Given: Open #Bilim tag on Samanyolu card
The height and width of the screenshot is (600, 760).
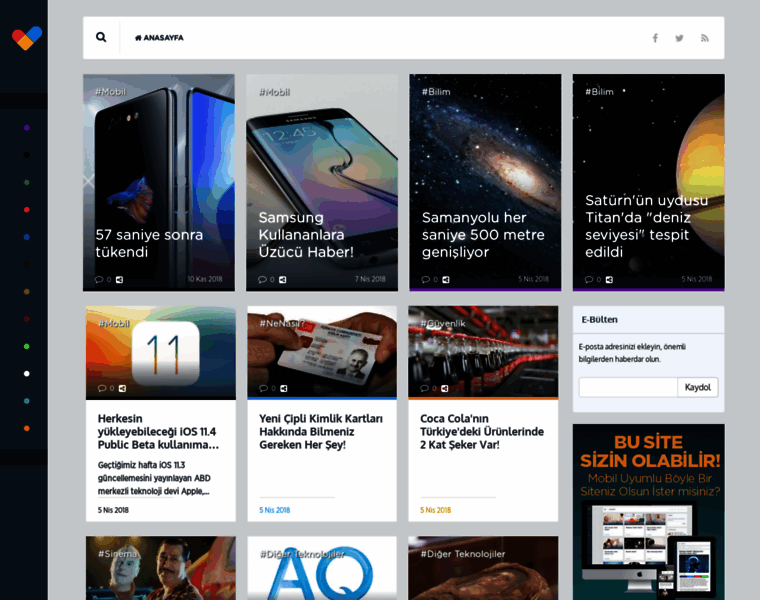Looking at the screenshot, I should coord(436,92).
